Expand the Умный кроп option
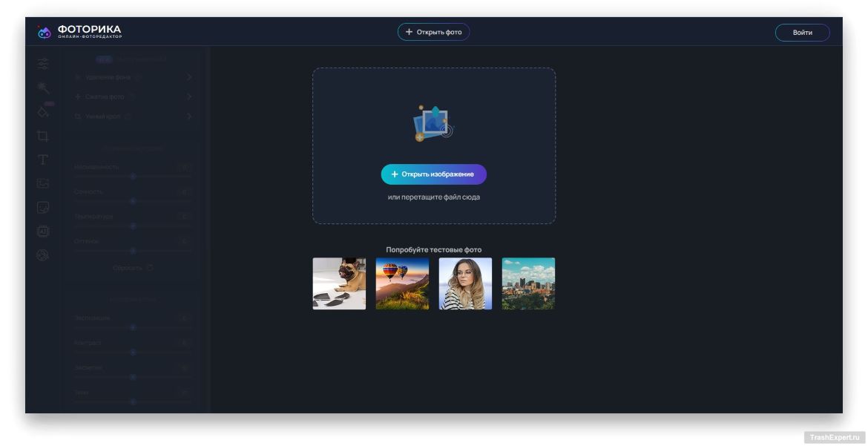868x446 pixels. [134, 117]
